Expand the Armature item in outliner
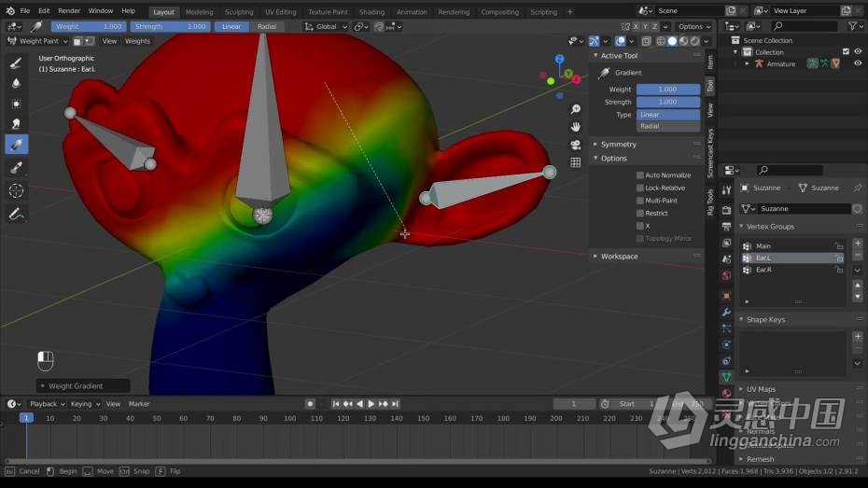Viewport: 868px width, 488px height. point(747,63)
